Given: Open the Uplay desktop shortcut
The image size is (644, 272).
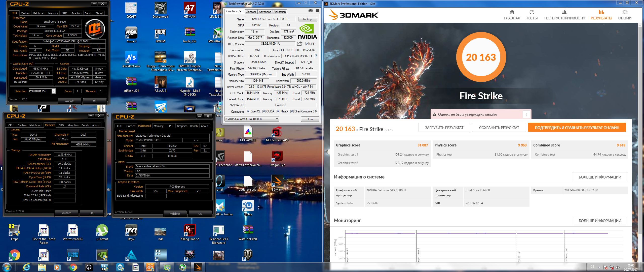Looking at the screenshot, I should [x=248, y=208].
